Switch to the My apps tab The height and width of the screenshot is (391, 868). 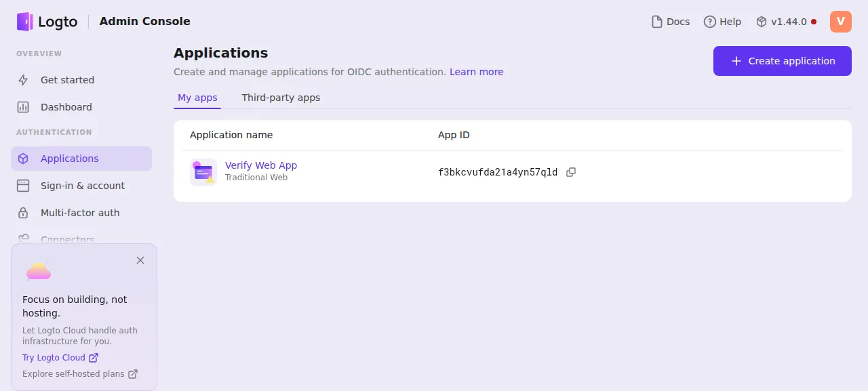point(197,98)
